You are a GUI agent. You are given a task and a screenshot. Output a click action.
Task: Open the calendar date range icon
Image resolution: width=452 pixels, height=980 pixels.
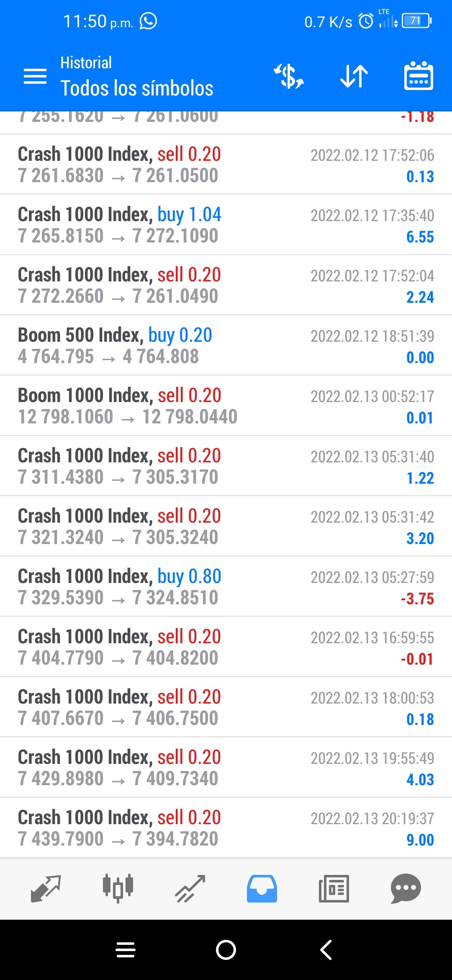click(x=419, y=76)
